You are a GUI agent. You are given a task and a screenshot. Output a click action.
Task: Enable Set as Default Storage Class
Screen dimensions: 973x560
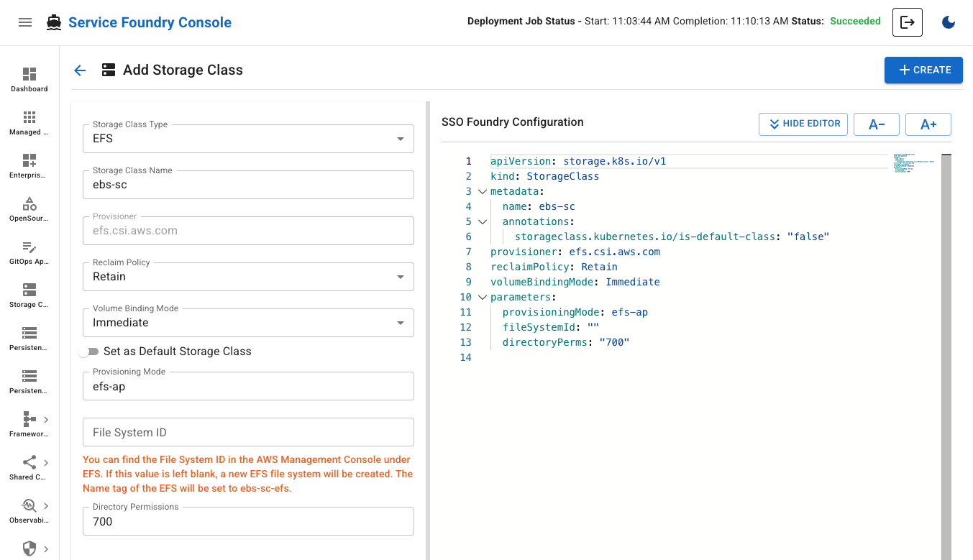(88, 352)
